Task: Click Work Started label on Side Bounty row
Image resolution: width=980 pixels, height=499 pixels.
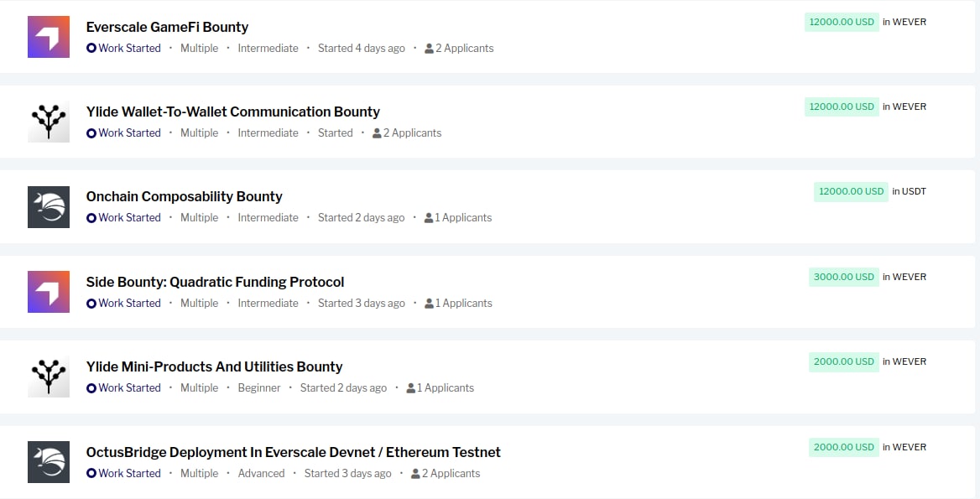Action: click(x=129, y=304)
